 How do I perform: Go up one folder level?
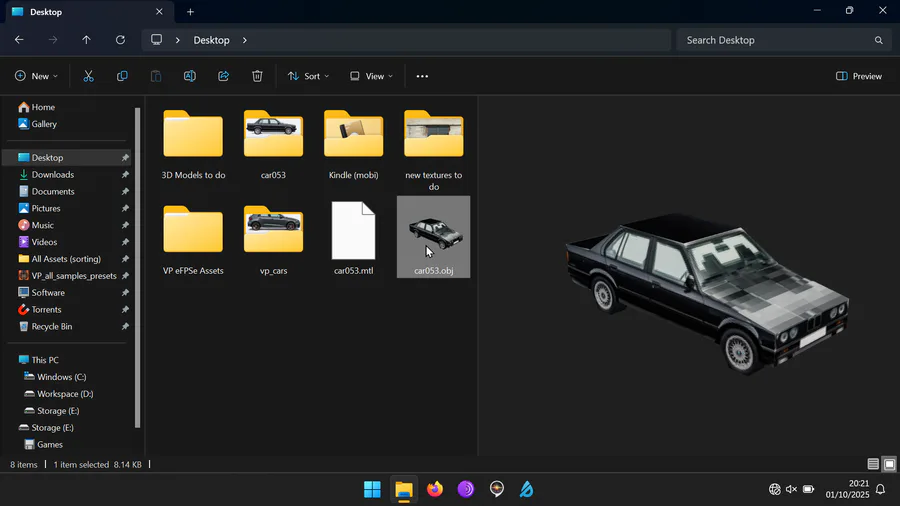coord(86,40)
